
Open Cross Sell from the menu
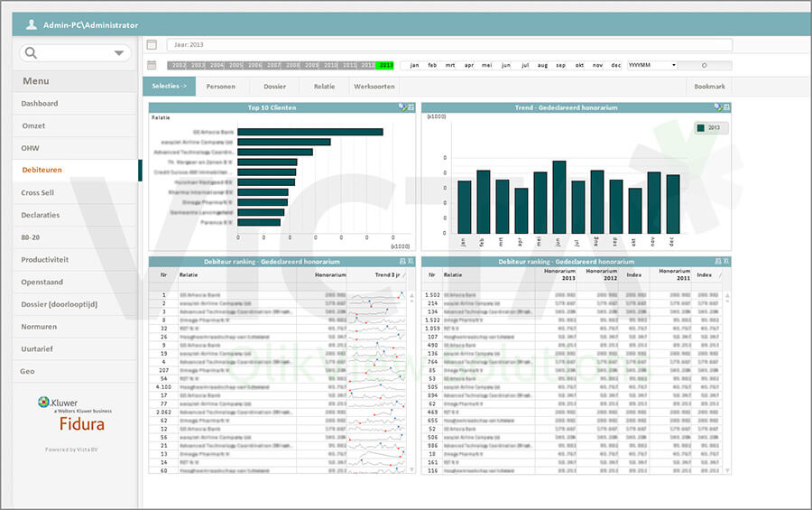(75, 192)
